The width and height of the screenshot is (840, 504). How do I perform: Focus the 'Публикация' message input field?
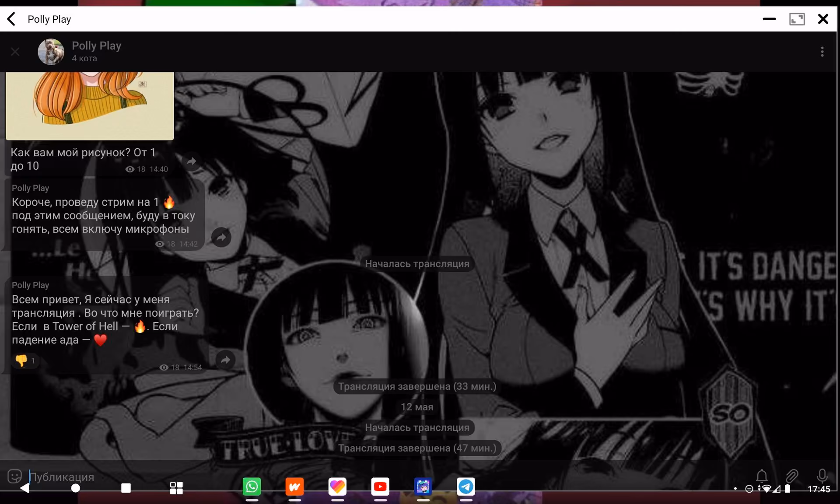point(385,476)
